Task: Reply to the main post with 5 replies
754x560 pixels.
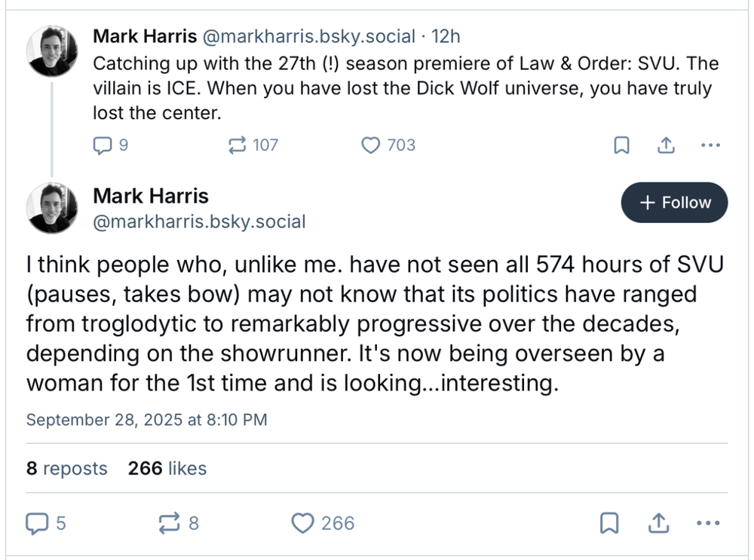Action: [x=37, y=522]
